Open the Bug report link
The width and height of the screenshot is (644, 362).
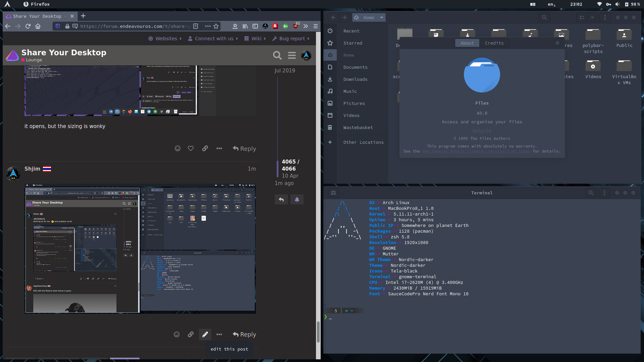[291, 39]
